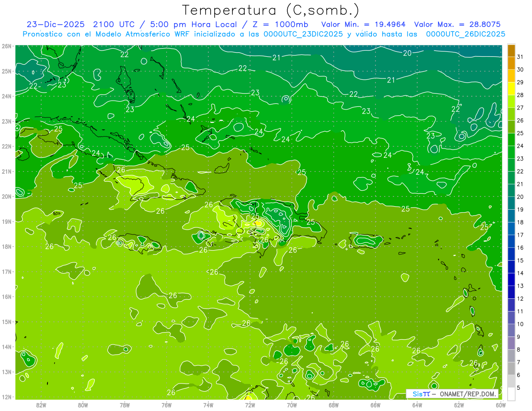This screenshot has width=532, height=411.
Task: Click the title "Temperatura (C,somb.)"
Action: point(271,10)
